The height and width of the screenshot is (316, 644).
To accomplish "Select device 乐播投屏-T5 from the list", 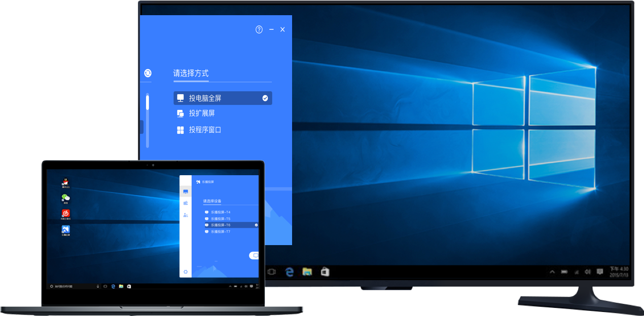I will pyautogui.click(x=221, y=218).
